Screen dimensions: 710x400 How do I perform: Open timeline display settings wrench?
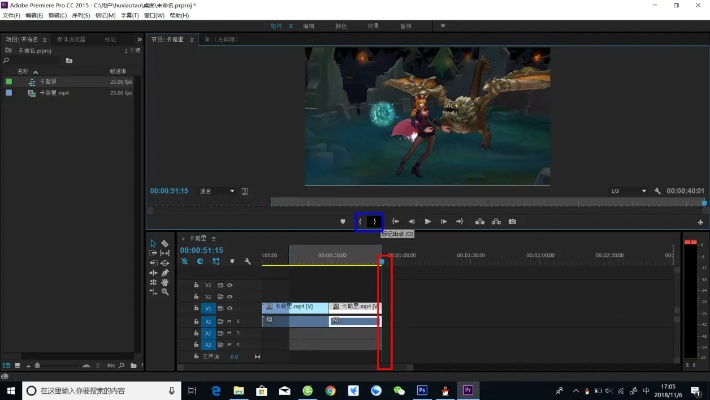(247, 261)
